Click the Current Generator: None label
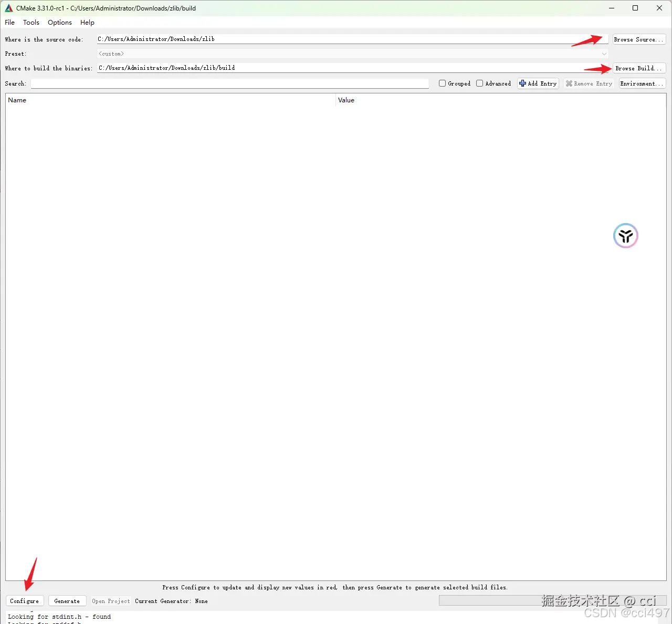Screen dimensions: 672x624 pos(171,601)
